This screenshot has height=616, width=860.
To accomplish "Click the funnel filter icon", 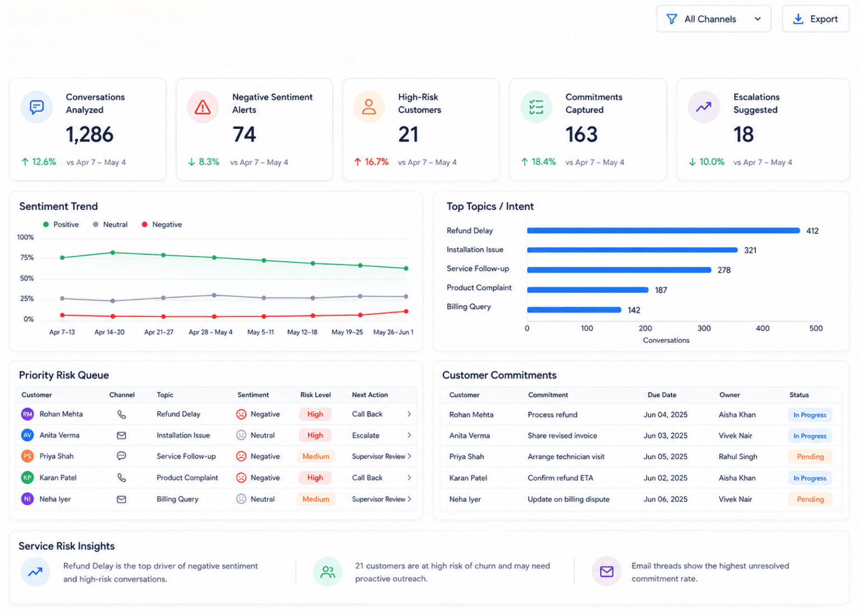I will [x=671, y=19].
